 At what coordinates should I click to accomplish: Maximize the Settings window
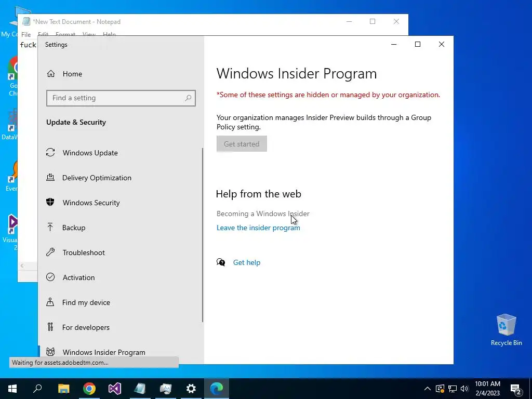tap(418, 44)
